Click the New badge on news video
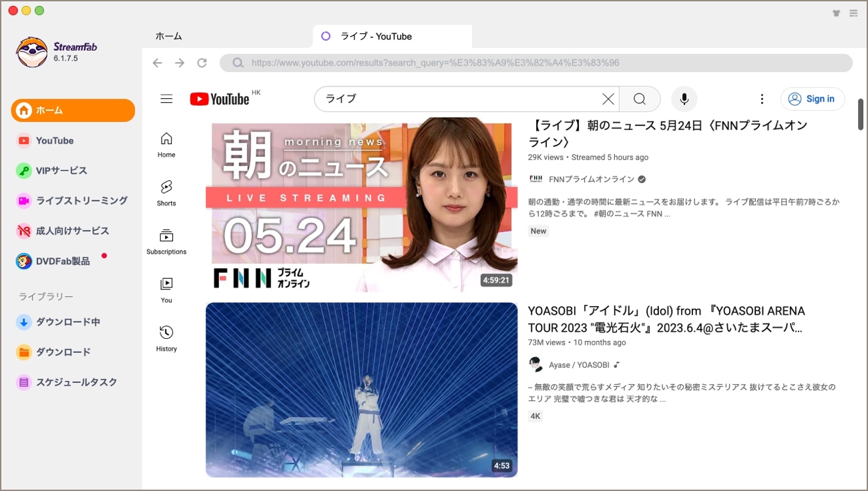868x491 pixels. coord(538,231)
